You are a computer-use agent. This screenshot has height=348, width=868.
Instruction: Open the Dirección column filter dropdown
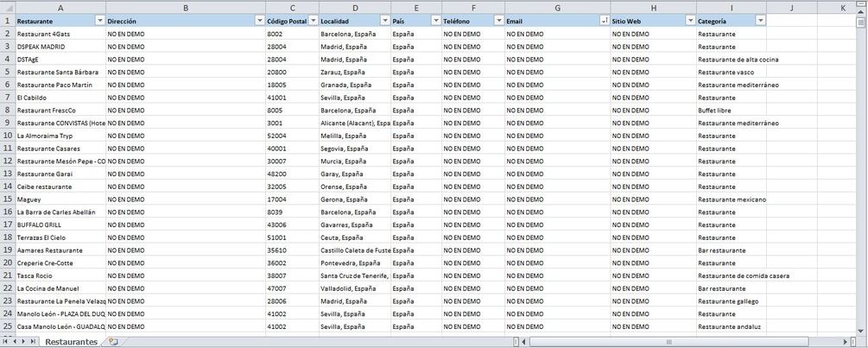(260, 21)
